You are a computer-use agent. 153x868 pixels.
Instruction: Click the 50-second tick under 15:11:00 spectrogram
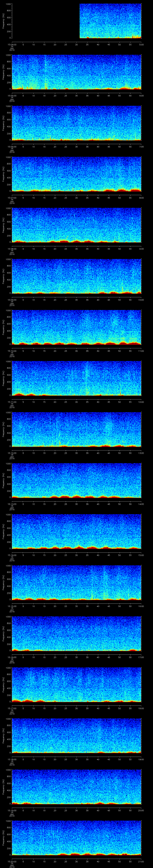coord(120,402)
